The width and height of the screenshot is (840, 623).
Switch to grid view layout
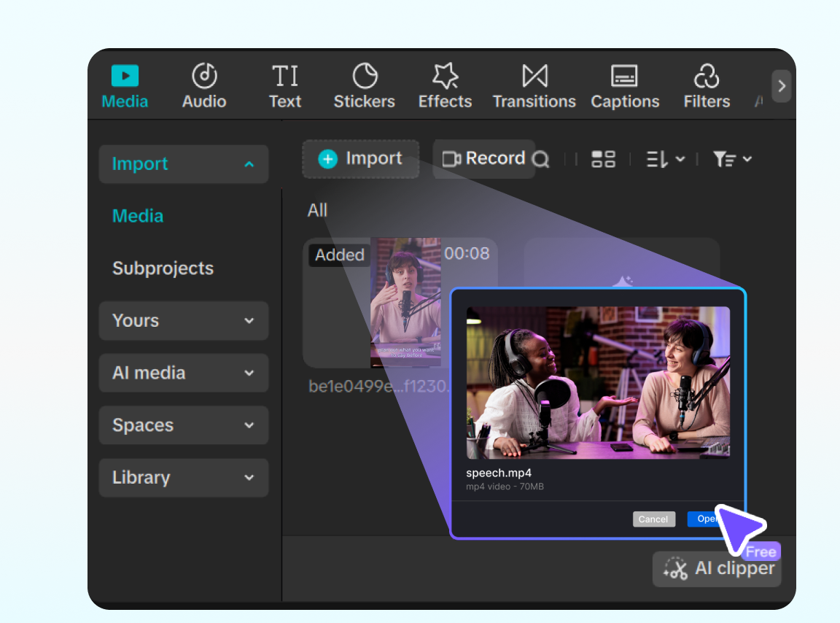pos(603,159)
